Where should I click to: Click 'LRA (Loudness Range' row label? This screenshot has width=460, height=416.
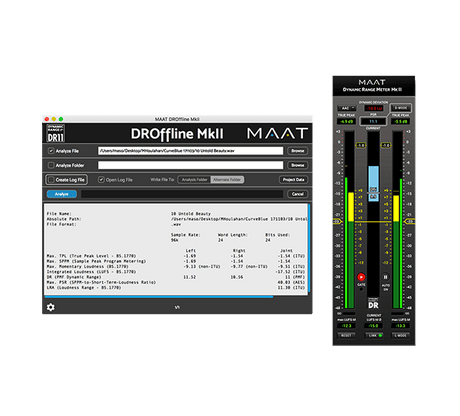[84, 287]
